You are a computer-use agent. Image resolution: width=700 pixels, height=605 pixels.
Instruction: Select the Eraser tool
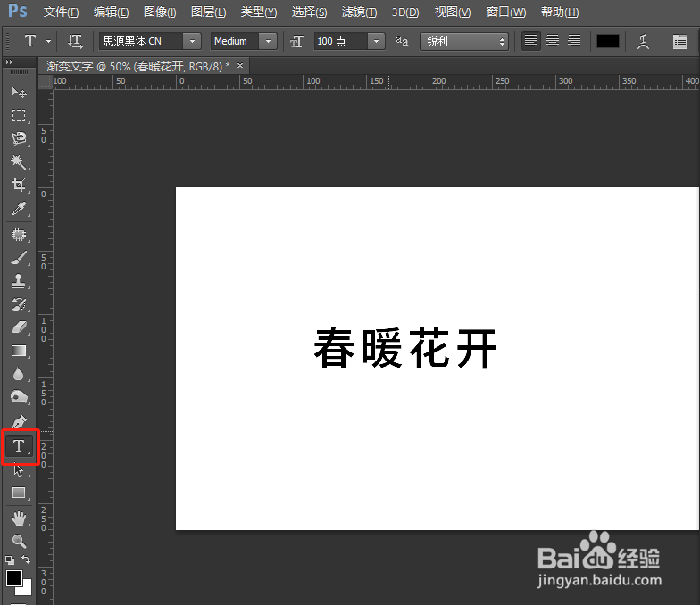coord(18,327)
